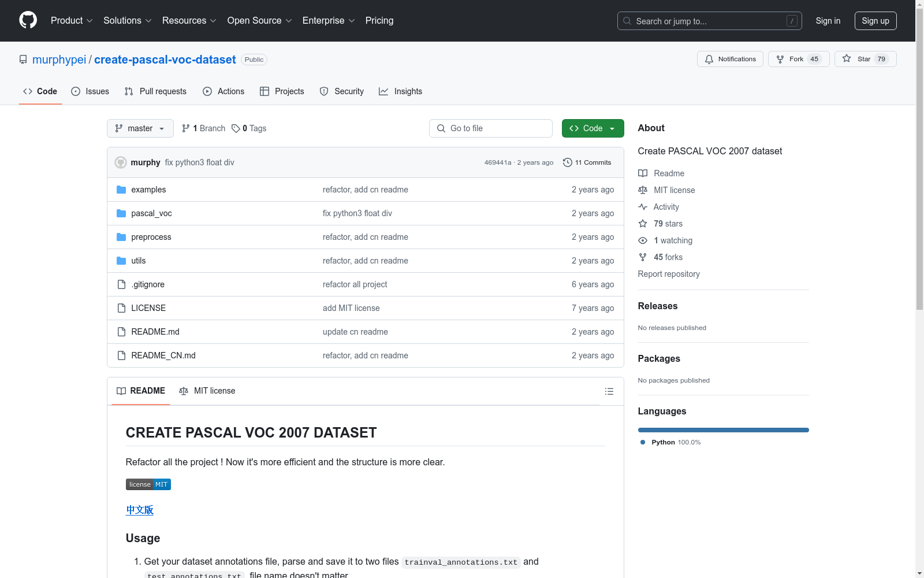Open the Releases heading link
This screenshot has width=924, height=578.
pyautogui.click(x=658, y=306)
